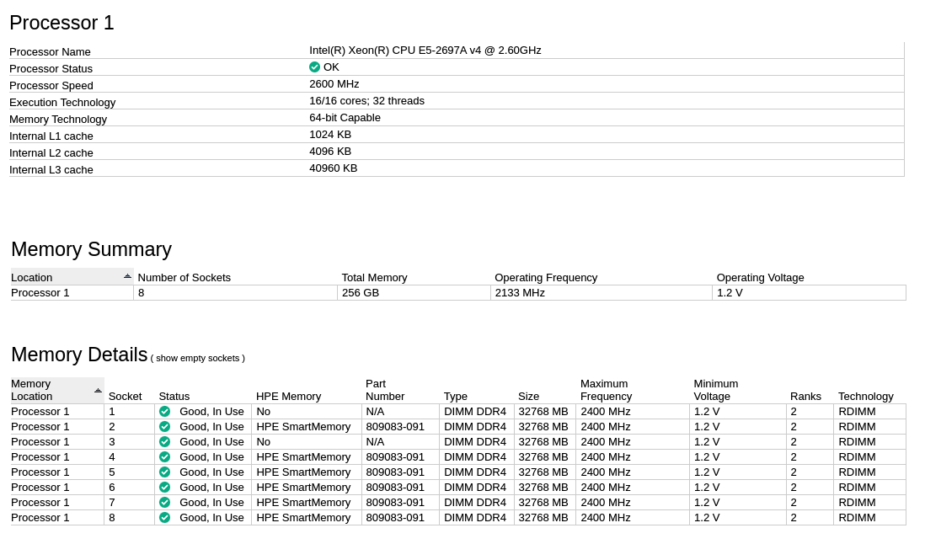Select the processor name 'Intel(R) Xeon(R) CPU E5-2697A v4'

pos(395,51)
